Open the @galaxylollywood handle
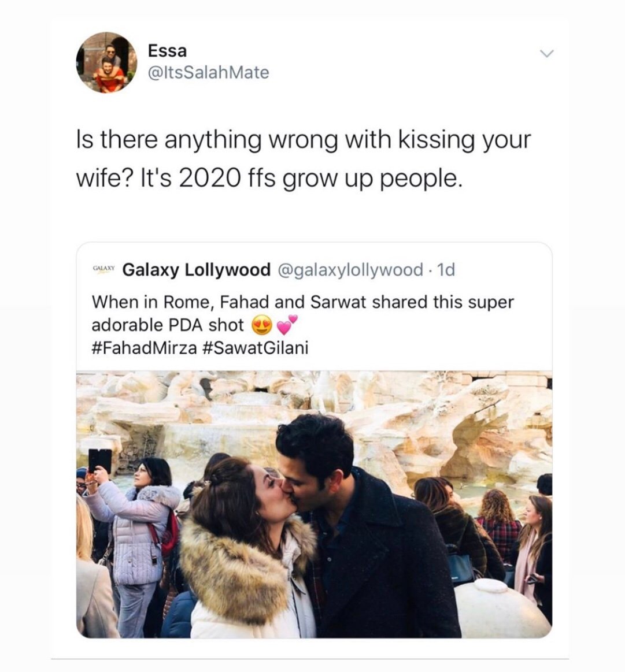 pyautogui.click(x=350, y=270)
